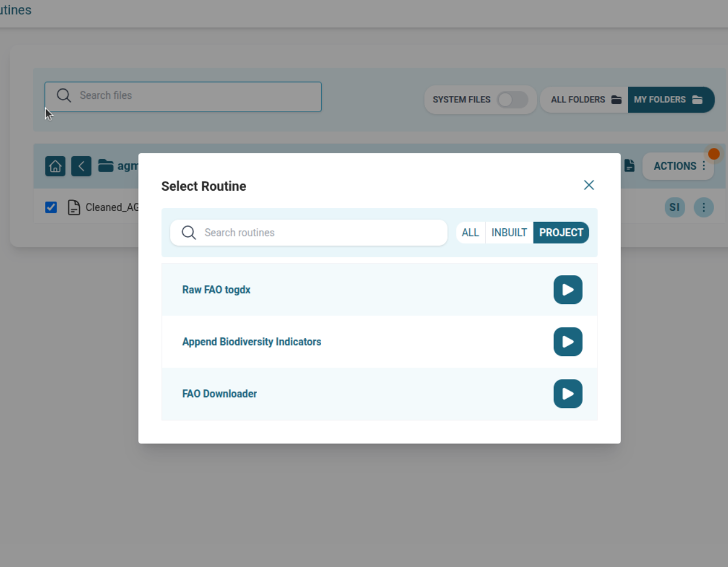The width and height of the screenshot is (728, 567).
Task: Switch to the INBUILT routines tab
Action: (509, 232)
